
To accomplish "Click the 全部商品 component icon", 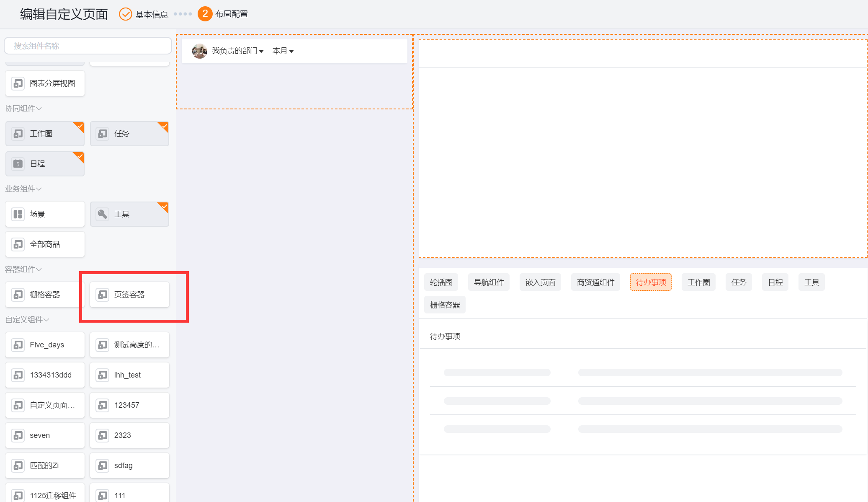I will [x=18, y=244].
